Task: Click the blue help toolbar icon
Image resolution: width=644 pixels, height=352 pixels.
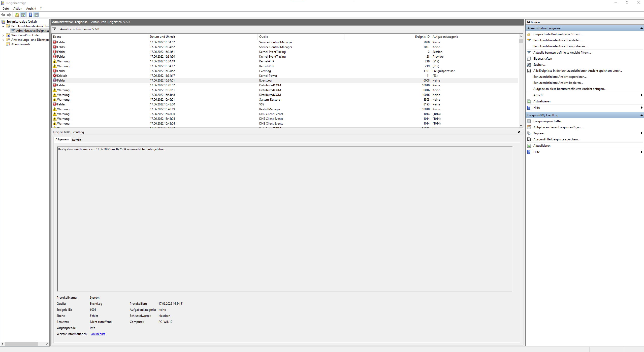Action: pyautogui.click(x=30, y=15)
